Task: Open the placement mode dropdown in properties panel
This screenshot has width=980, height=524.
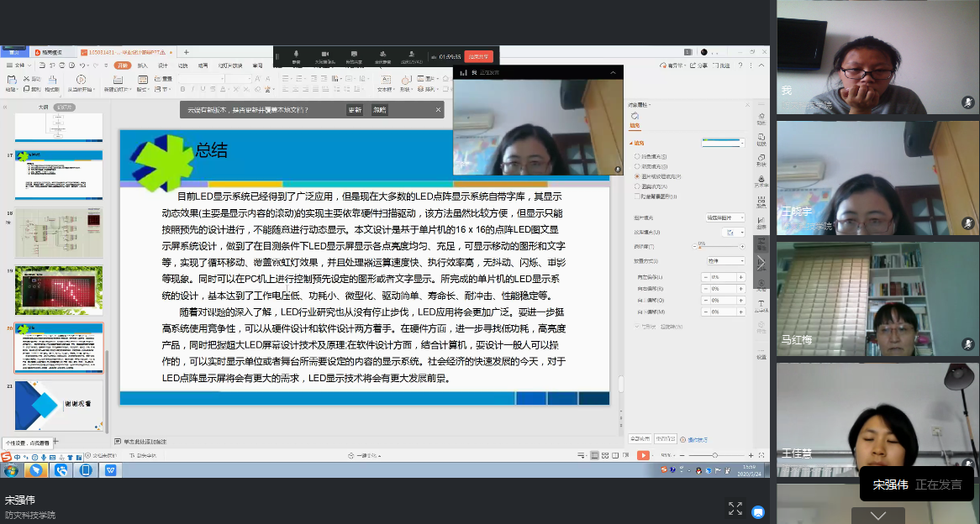Action: tap(724, 260)
